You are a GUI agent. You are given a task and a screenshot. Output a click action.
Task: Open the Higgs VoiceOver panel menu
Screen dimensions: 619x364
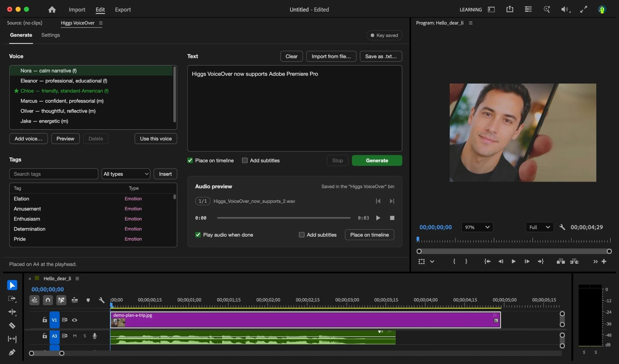(101, 23)
